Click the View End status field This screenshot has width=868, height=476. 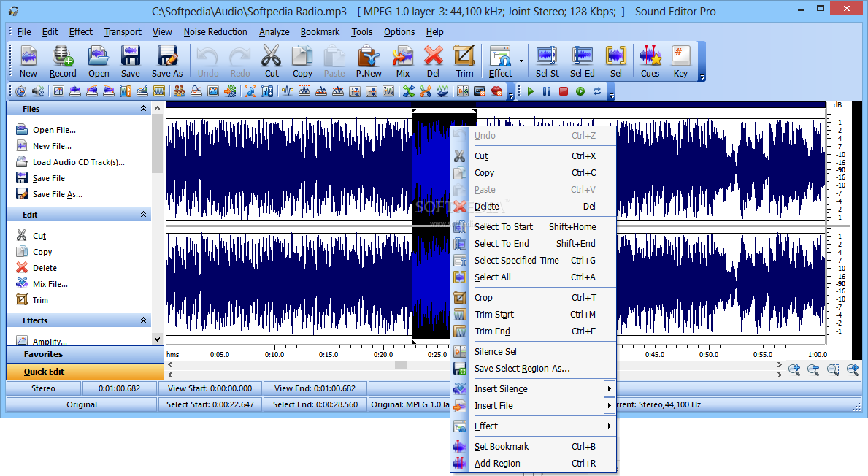[315, 388]
